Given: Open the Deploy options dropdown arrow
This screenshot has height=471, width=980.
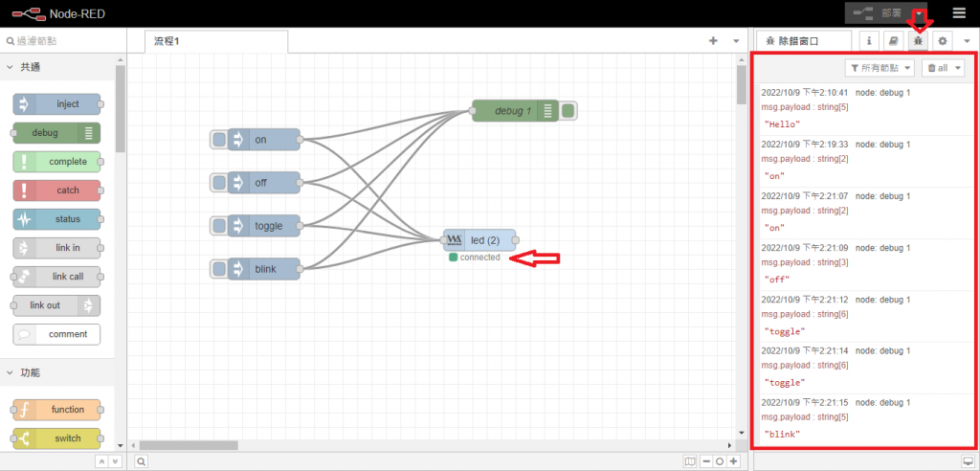Looking at the screenshot, I should click(x=919, y=13).
